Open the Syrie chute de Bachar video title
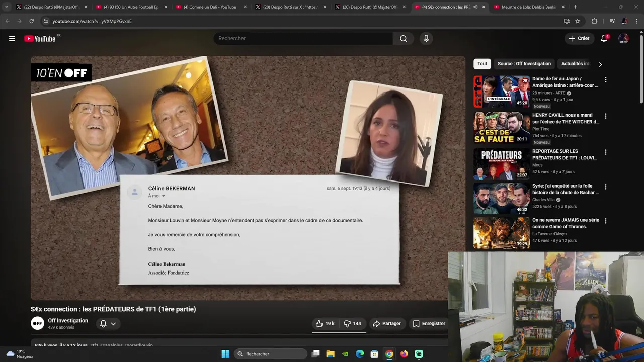The width and height of the screenshot is (644, 362). pyautogui.click(x=566, y=189)
